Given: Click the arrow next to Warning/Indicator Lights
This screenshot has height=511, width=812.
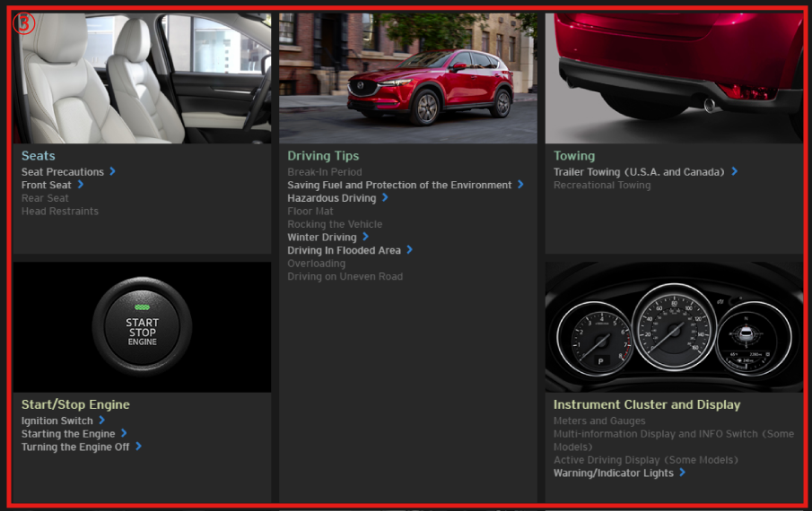Looking at the screenshot, I should click(x=682, y=472).
